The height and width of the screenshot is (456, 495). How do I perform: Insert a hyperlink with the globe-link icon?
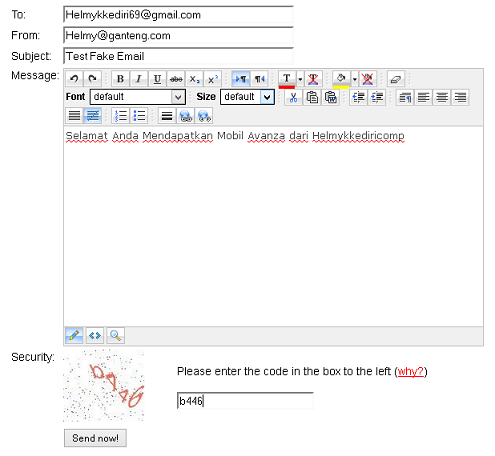(185, 116)
